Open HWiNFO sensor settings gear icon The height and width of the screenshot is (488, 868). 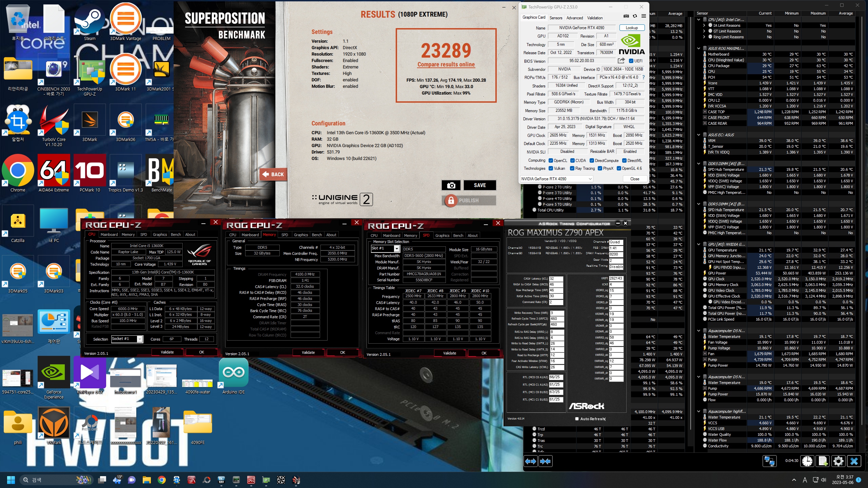[838, 461]
